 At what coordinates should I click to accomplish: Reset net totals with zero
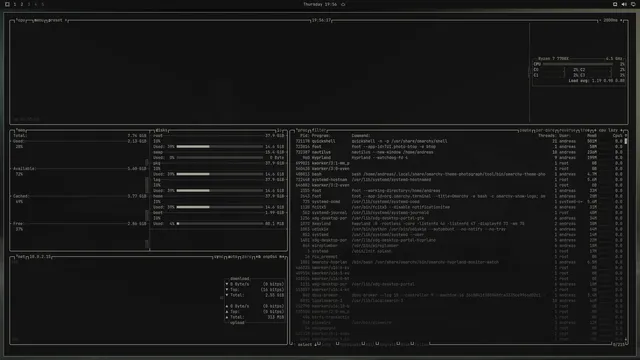[x=246, y=257]
